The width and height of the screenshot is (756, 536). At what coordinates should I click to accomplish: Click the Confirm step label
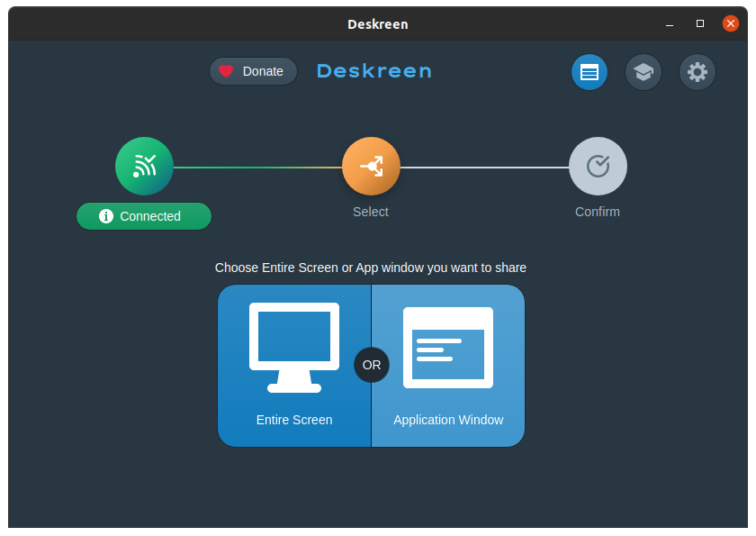click(x=598, y=211)
